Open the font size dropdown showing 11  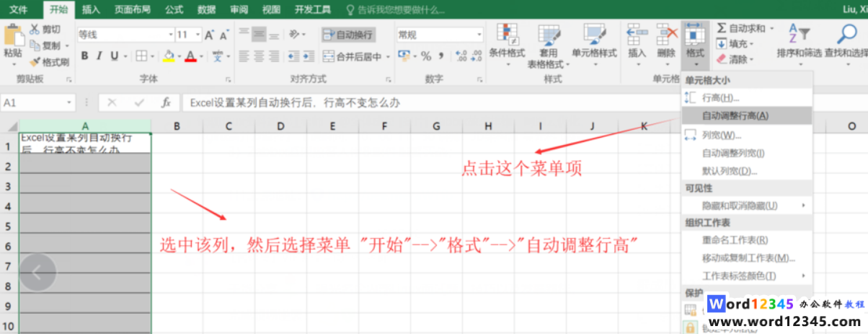199,35
